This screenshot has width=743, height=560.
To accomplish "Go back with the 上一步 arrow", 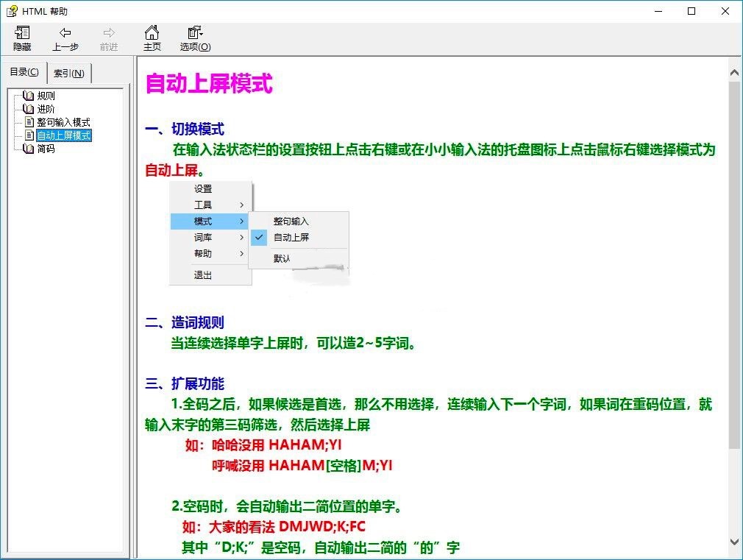I will pos(65,33).
